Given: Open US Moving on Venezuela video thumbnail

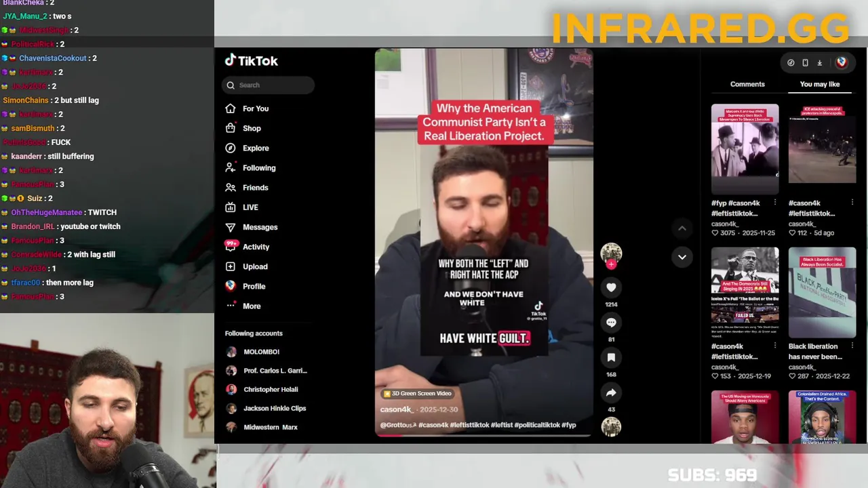Looking at the screenshot, I should [745, 417].
